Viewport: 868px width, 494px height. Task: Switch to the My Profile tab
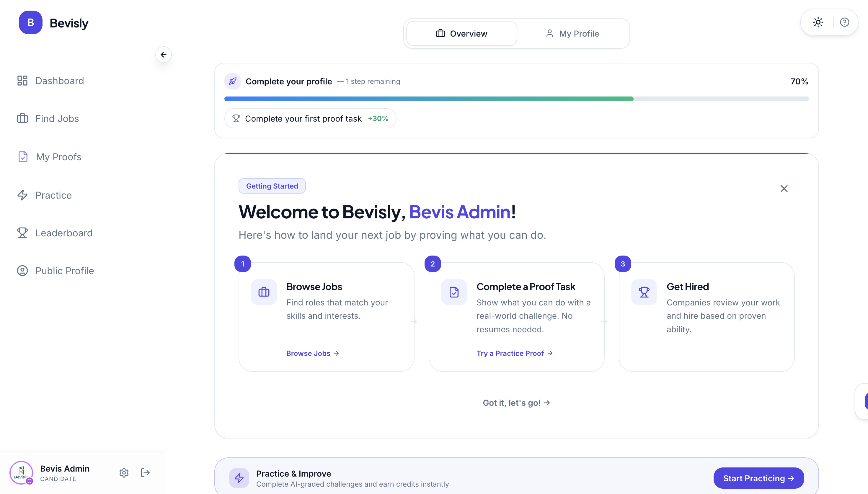click(x=572, y=33)
